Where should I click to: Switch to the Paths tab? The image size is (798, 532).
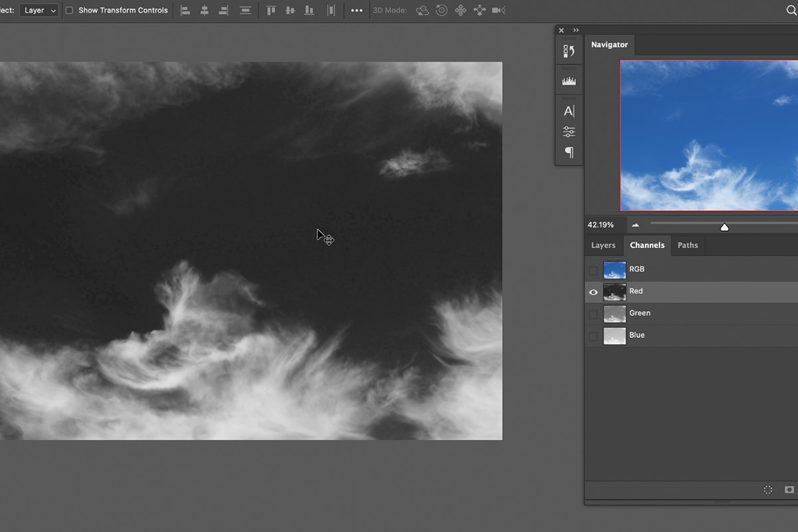(x=688, y=245)
